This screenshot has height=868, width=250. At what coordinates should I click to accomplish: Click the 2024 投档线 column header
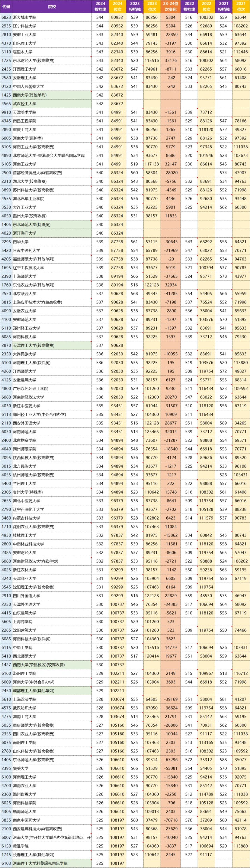(x=100, y=6)
